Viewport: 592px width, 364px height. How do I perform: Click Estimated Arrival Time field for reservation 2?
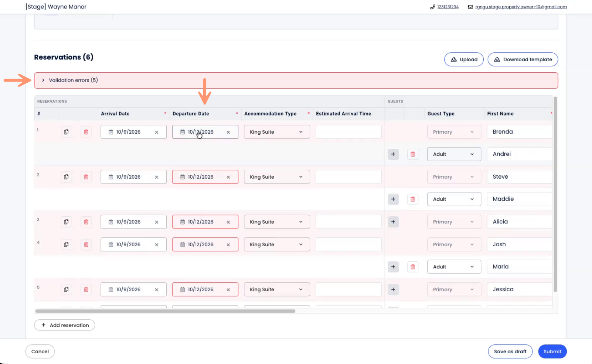(348, 177)
